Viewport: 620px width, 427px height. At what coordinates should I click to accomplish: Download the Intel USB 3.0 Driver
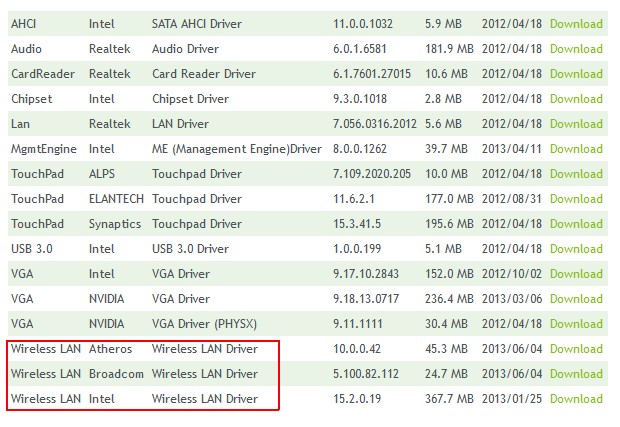576,249
